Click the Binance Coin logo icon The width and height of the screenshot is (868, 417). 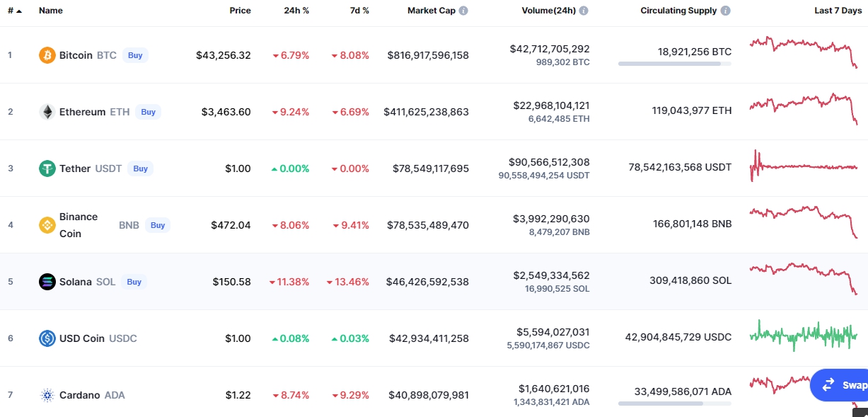coord(47,225)
